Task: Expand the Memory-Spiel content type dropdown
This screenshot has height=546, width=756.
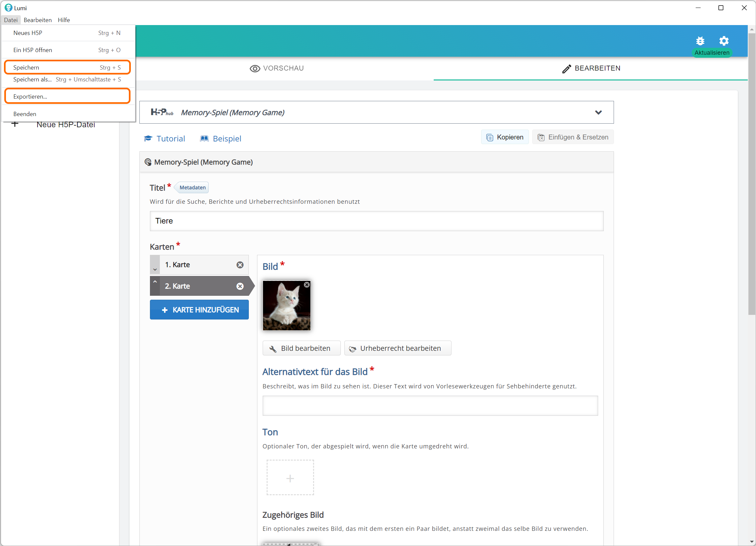Action: coord(598,112)
